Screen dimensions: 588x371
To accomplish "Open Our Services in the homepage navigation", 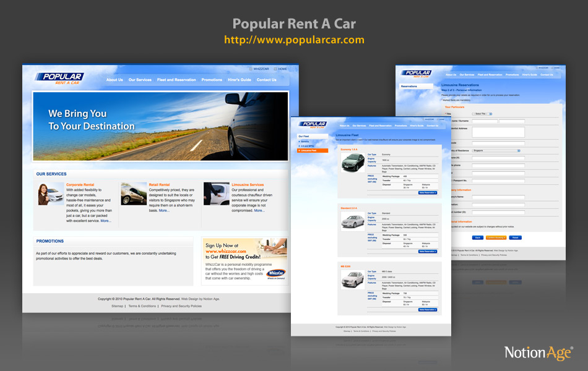I will pos(140,80).
